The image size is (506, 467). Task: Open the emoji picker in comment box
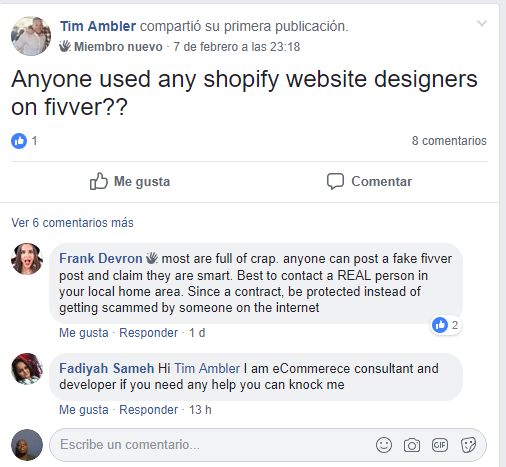point(384,445)
